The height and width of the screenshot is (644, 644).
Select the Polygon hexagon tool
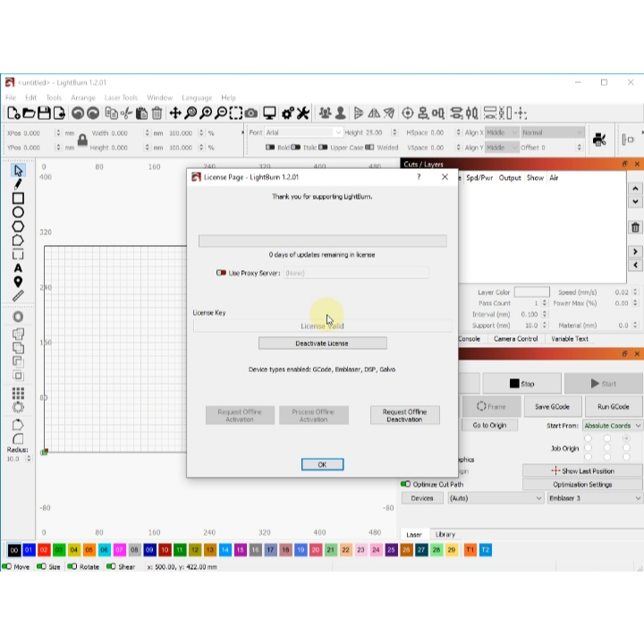tap(18, 226)
